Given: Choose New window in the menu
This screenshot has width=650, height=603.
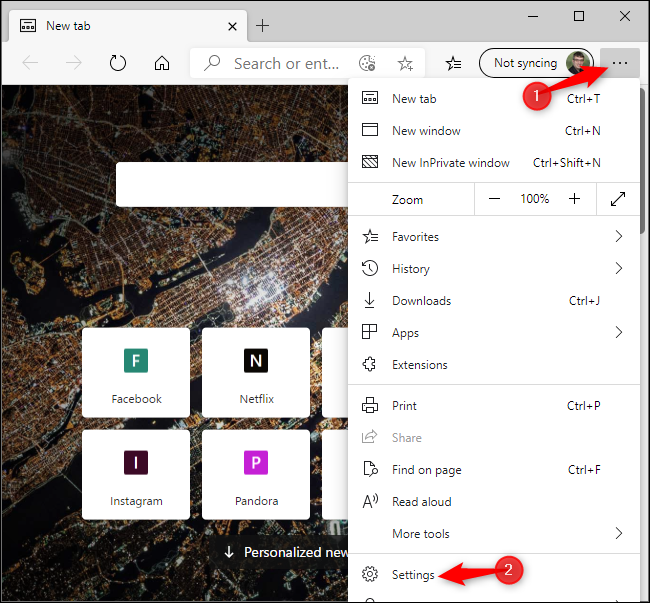Looking at the screenshot, I should tap(494, 131).
